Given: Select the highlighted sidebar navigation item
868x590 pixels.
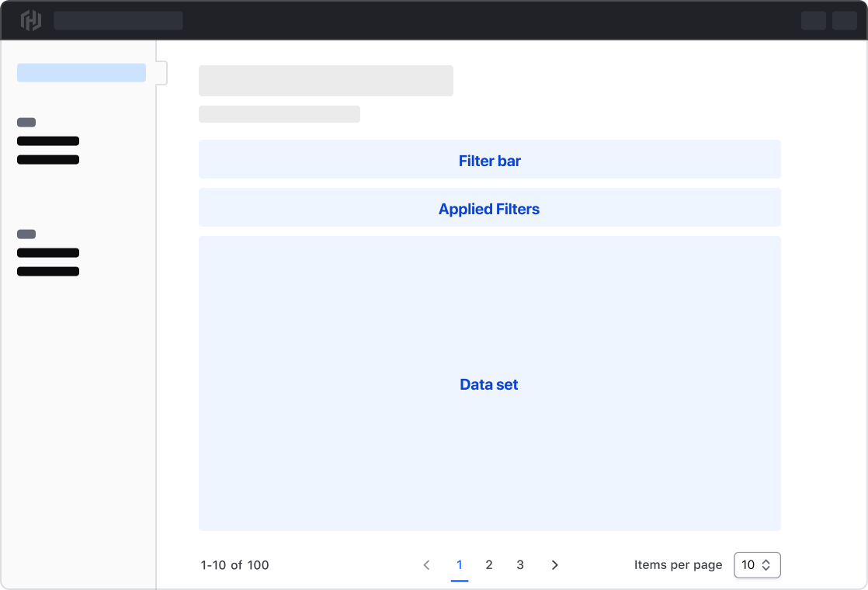Looking at the screenshot, I should [x=81, y=71].
